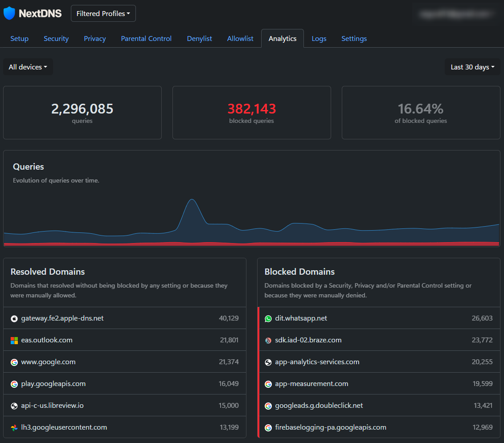Click the WhatsApp icon beside dit.whatsapp.net
The image size is (504, 443).
[x=268, y=318]
